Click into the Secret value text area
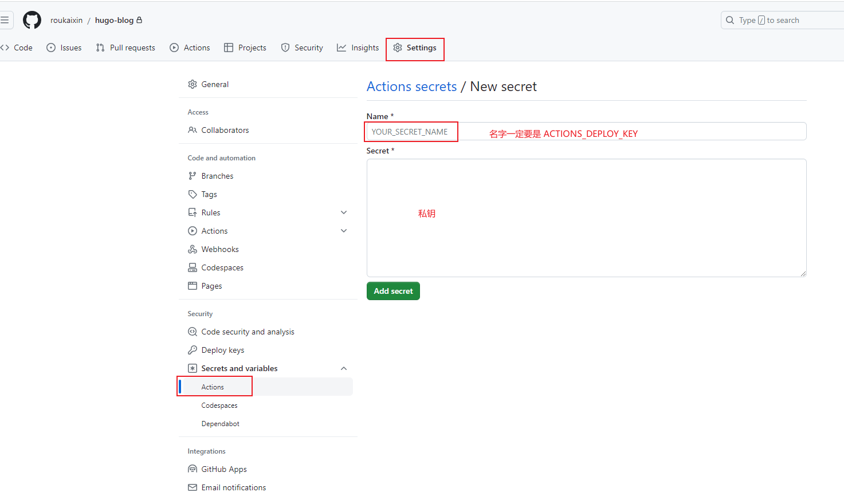The height and width of the screenshot is (504, 844). [586, 218]
